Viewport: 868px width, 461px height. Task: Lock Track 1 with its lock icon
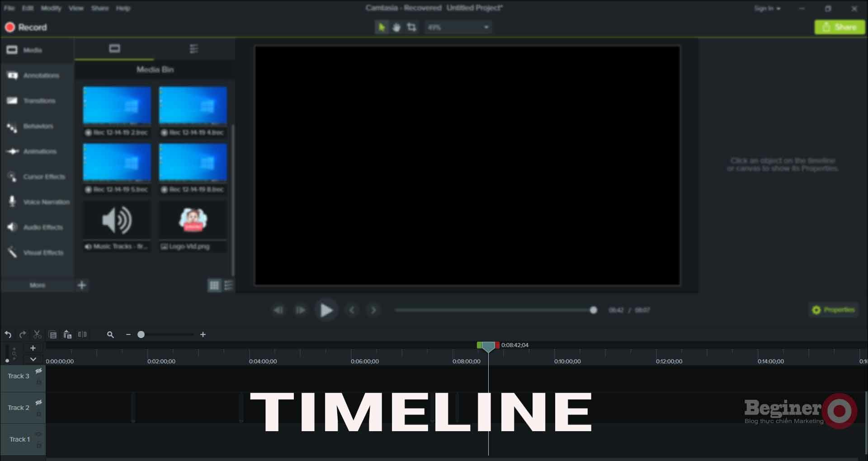[x=39, y=446]
